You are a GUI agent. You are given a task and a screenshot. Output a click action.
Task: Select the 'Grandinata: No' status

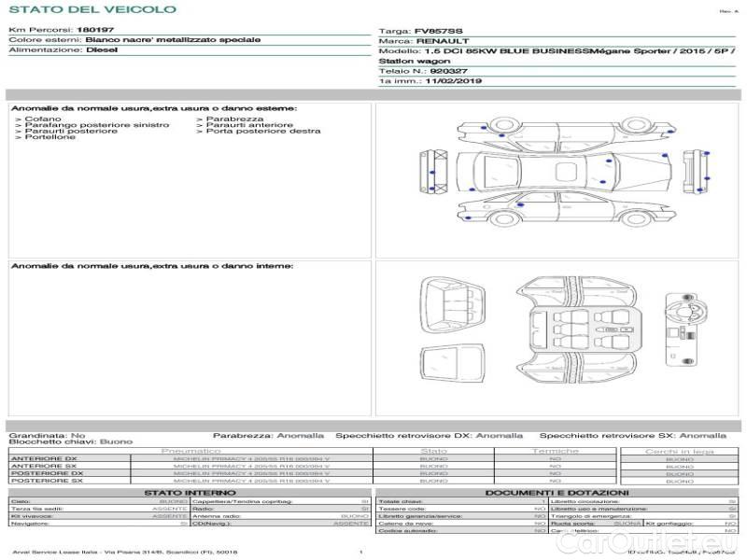(x=48, y=435)
